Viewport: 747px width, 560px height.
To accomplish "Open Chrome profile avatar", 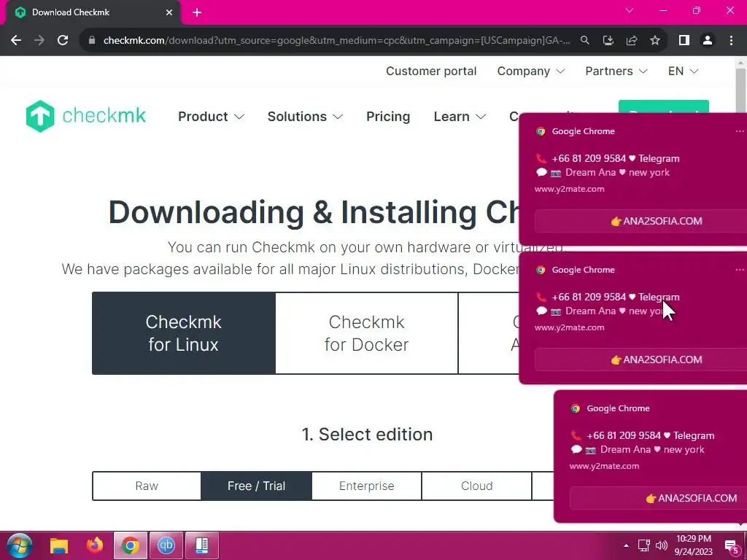I will pyautogui.click(x=708, y=41).
